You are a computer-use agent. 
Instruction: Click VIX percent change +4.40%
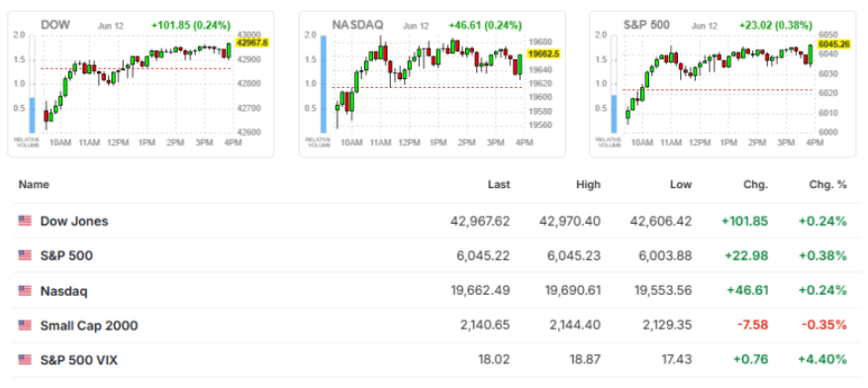822,360
